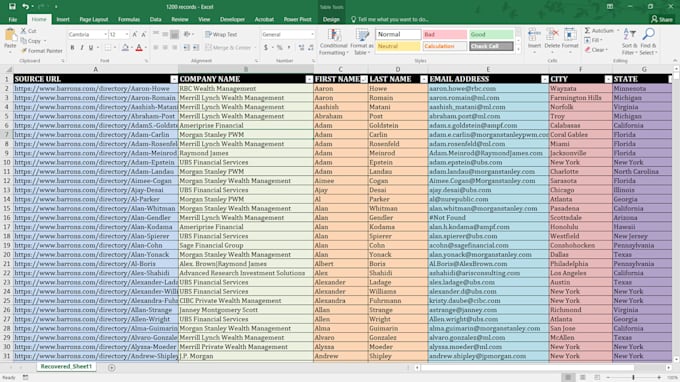Decrease indent in the Alignment group
This screenshot has width=680, height=382.
pyautogui.click(x=186, y=47)
